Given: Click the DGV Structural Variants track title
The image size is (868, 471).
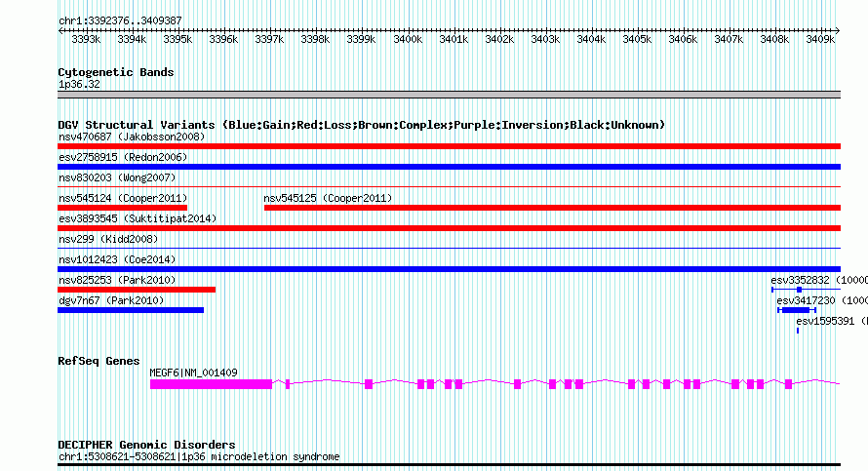Looking at the screenshot, I should coord(362,125).
